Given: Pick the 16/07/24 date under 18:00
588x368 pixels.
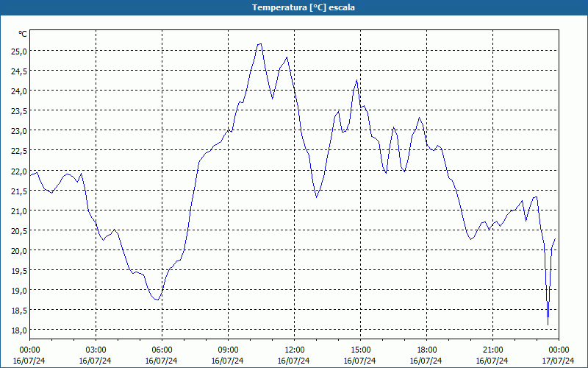Looking at the screenshot, I should 426,361.
